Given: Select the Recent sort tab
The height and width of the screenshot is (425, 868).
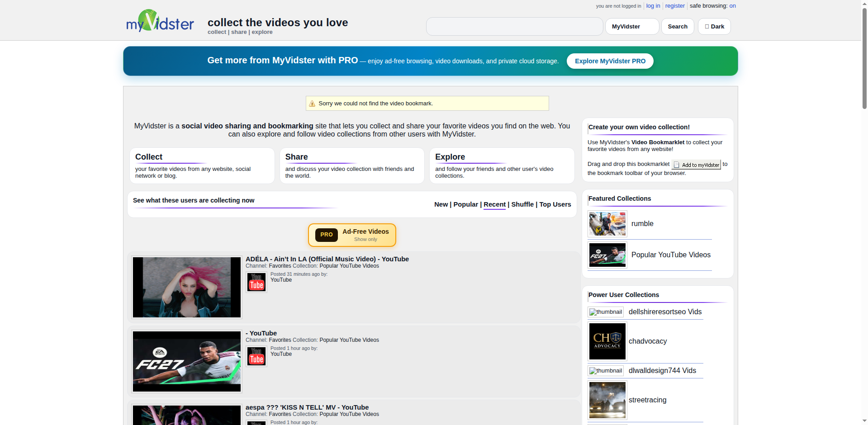Looking at the screenshot, I should 495,204.
